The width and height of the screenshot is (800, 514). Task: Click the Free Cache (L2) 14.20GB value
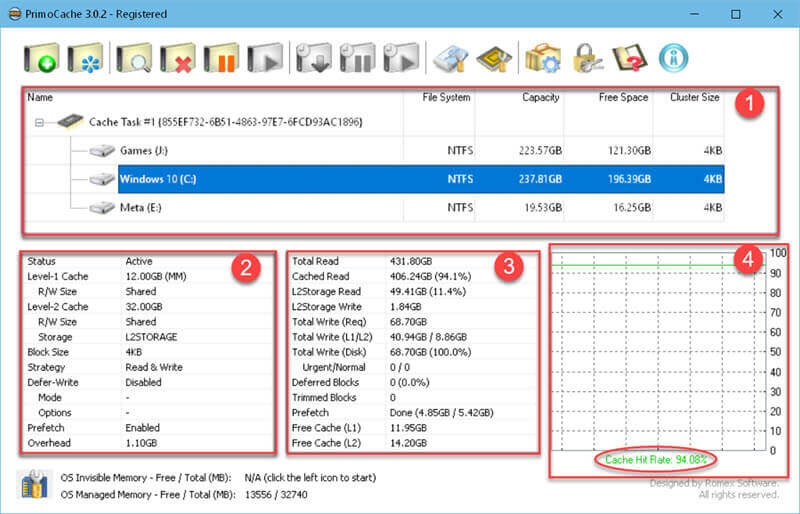[x=408, y=443]
